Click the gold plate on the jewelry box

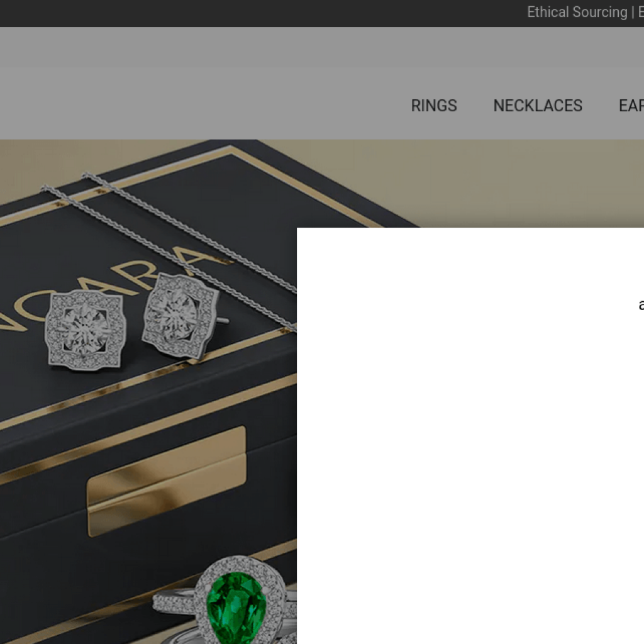pyautogui.click(x=166, y=481)
